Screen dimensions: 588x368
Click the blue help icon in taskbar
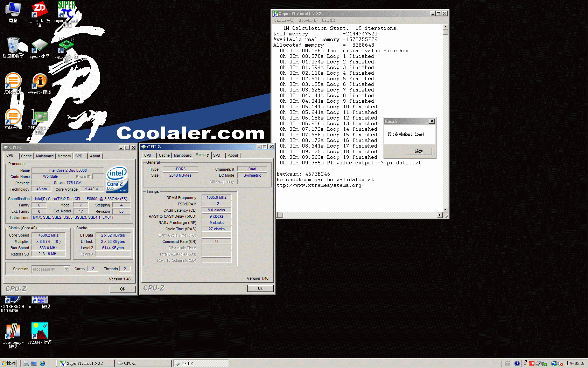[517, 363]
